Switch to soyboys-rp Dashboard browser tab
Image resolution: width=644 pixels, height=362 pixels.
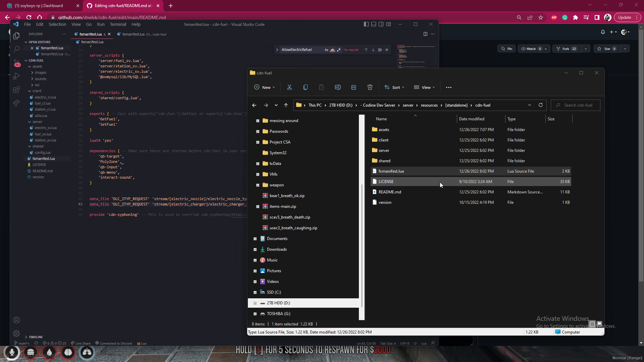[42, 6]
